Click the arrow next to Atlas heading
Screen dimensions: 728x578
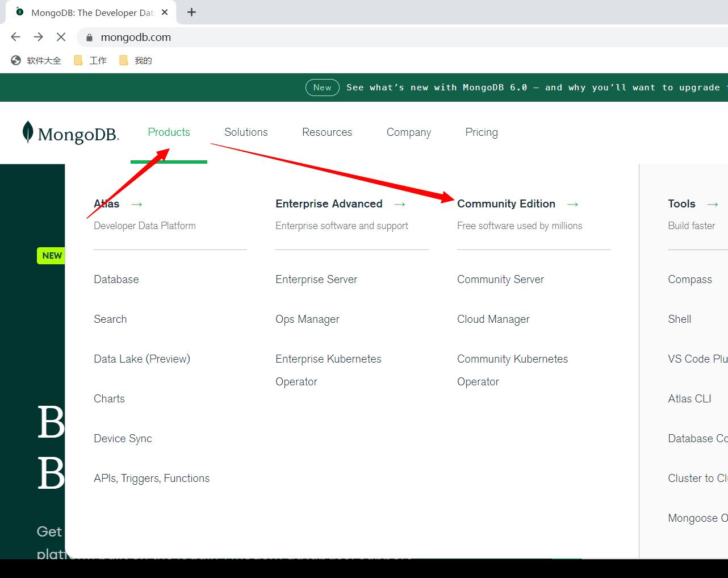coord(136,204)
